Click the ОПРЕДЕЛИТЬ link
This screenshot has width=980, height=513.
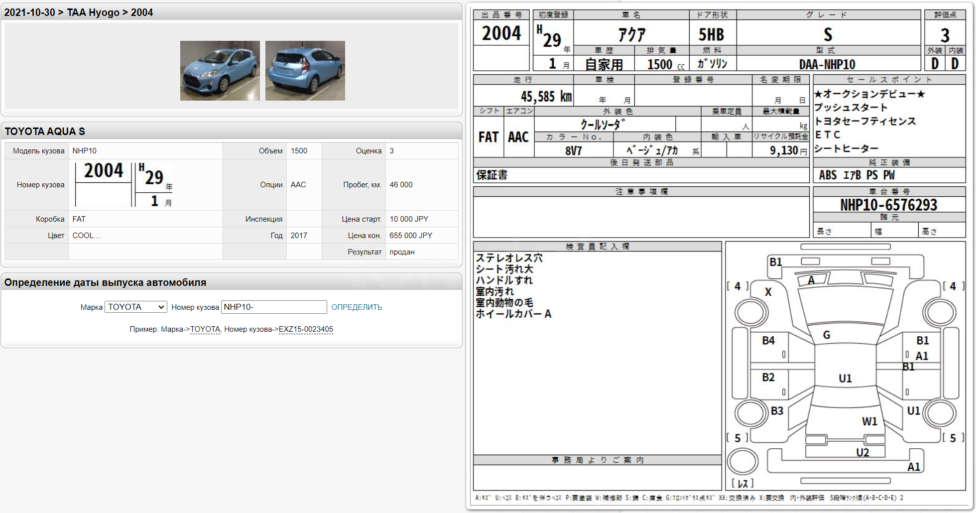click(357, 307)
